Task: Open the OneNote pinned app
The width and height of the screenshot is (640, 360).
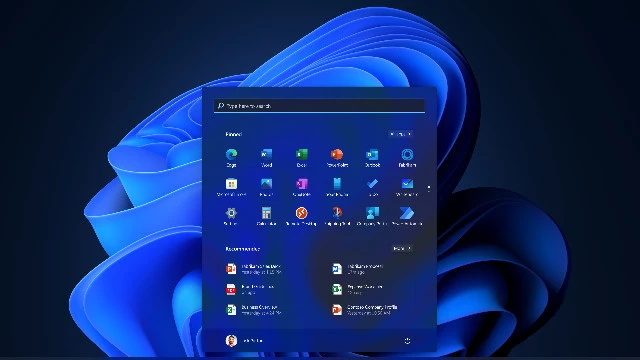Action: click(302, 187)
